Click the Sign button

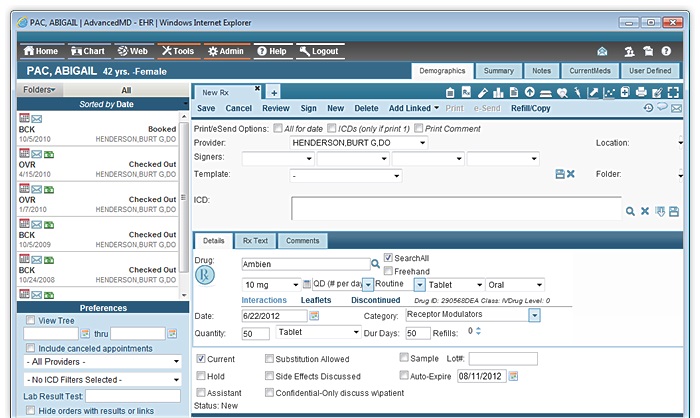point(308,108)
